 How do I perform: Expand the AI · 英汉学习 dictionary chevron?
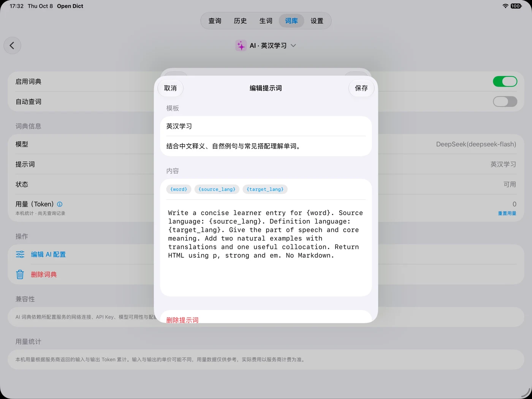(293, 46)
